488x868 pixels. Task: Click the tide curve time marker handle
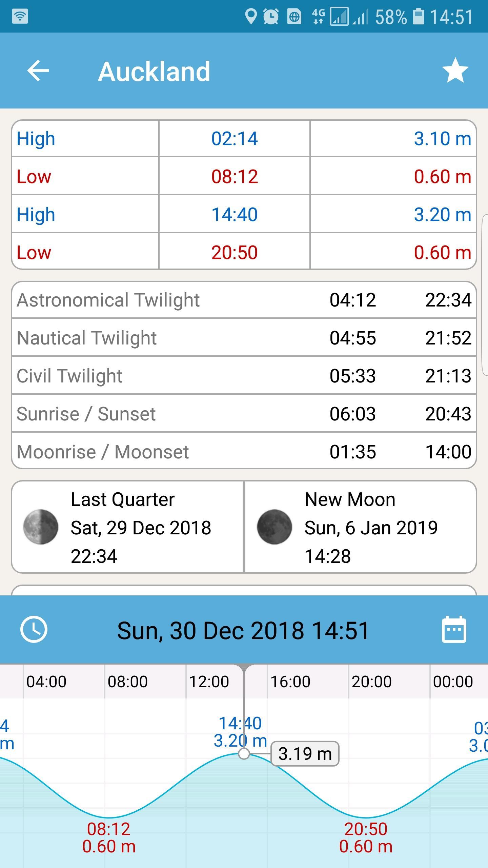[x=244, y=754]
